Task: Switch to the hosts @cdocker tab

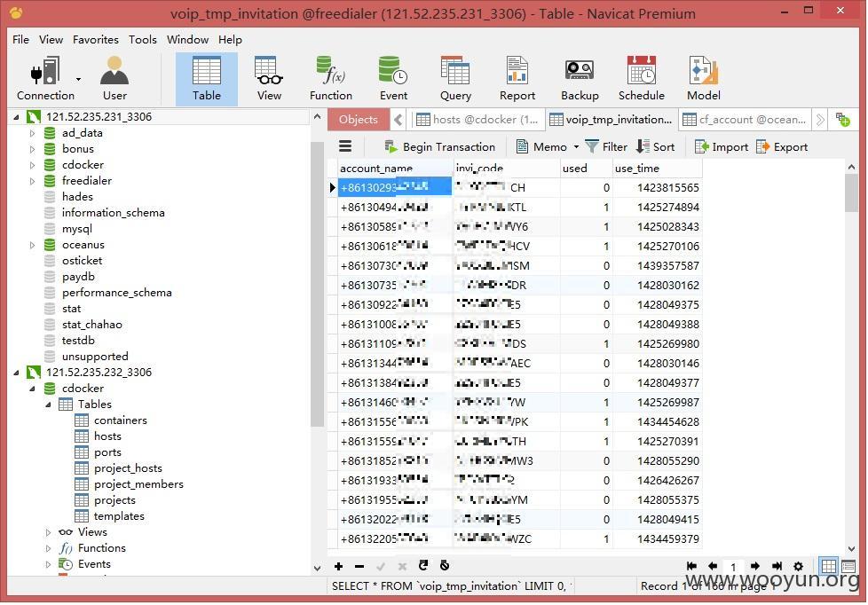Action: point(477,120)
